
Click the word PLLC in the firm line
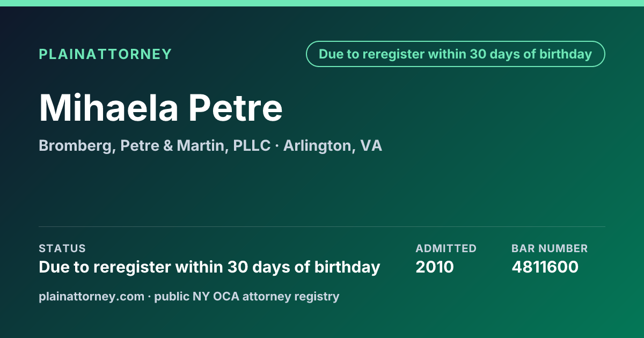click(x=252, y=146)
